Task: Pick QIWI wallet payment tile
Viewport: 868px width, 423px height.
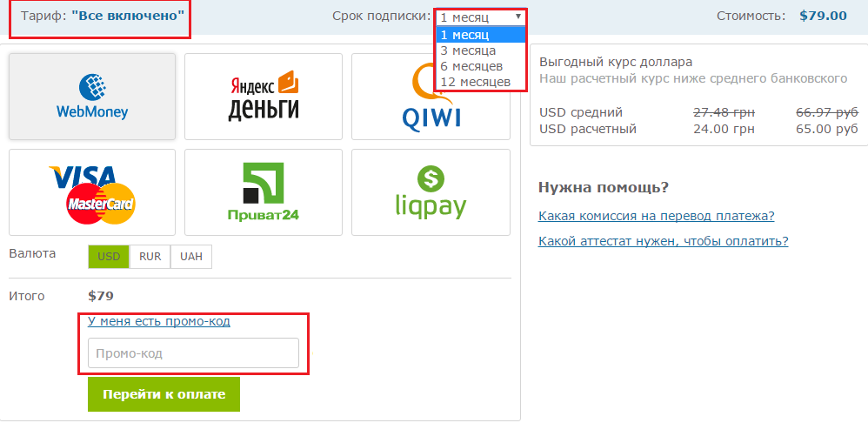Action: (431, 97)
